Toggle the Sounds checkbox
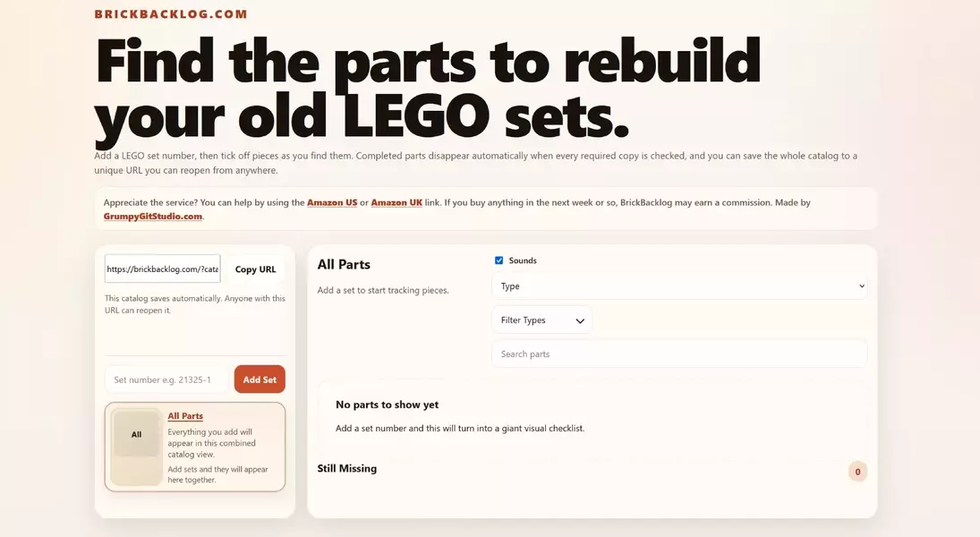This screenshot has height=537, width=980. tap(499, 260)
